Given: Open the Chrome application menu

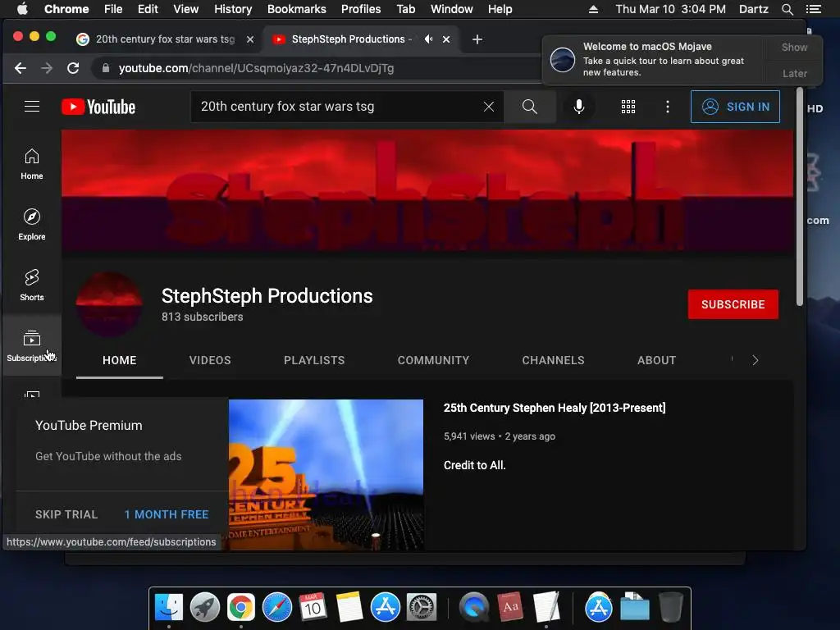Looking at the screenshot, I should pos(66,9).
